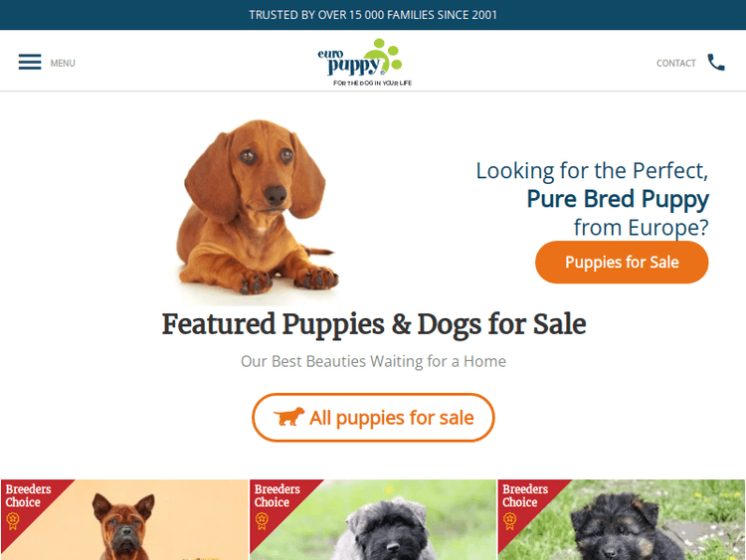The width and height of the screenshot is (746, 560).
Task: Click the Puppies for Sale button
Action: click(x=622, y=263)
